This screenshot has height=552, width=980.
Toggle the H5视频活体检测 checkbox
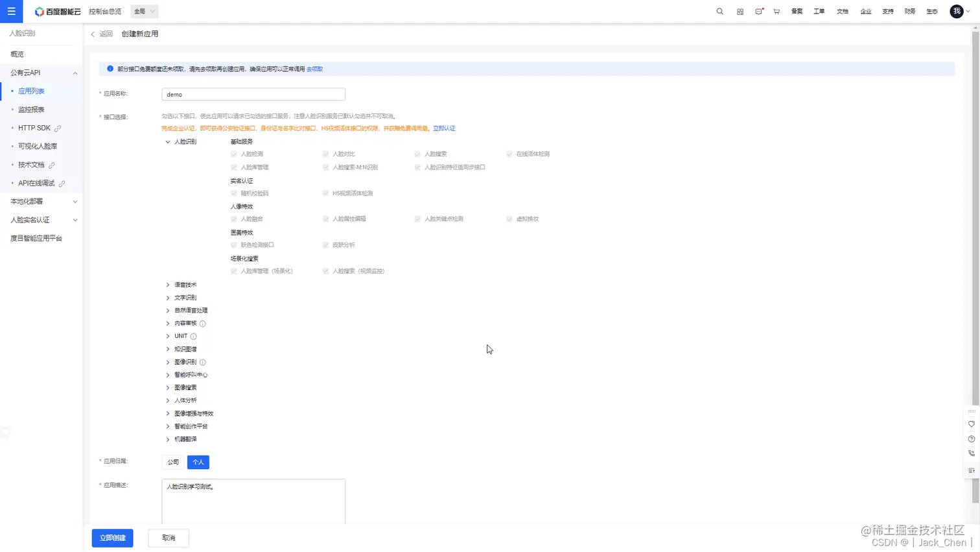(x=326, y=193)
